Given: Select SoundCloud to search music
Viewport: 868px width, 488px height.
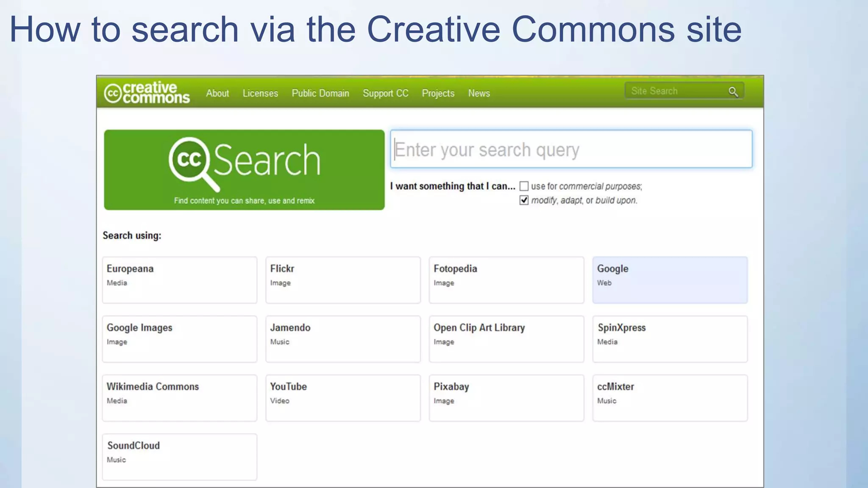Looking at the screenshot, I should pos(179,457).
